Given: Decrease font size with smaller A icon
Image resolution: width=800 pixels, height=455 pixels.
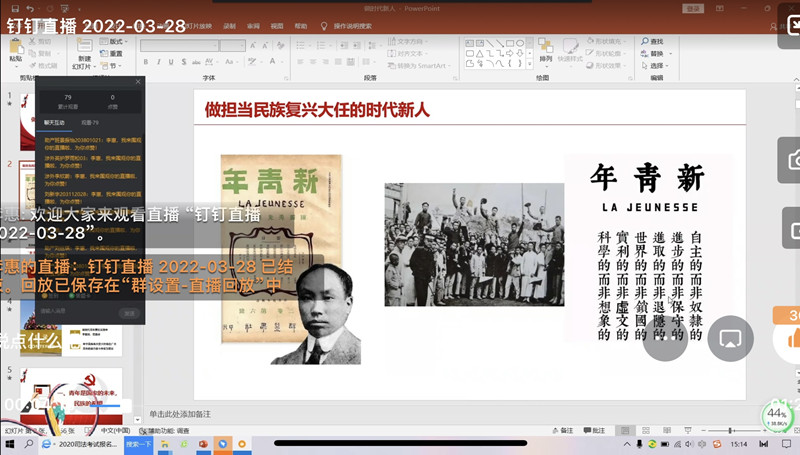Looking at the screenshot, I should (x=265, y=46).
